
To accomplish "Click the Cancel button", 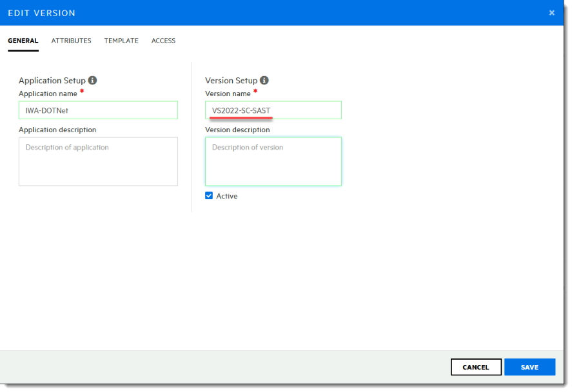I will [476, 367].
